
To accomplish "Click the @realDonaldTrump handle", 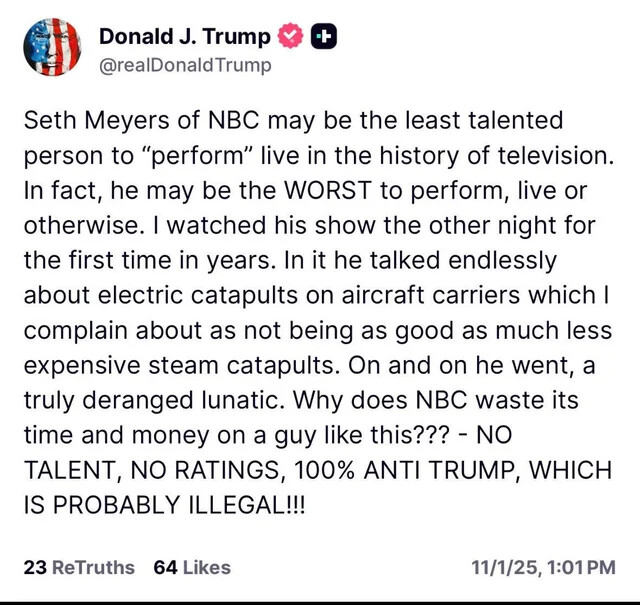I will click(185, 65).
